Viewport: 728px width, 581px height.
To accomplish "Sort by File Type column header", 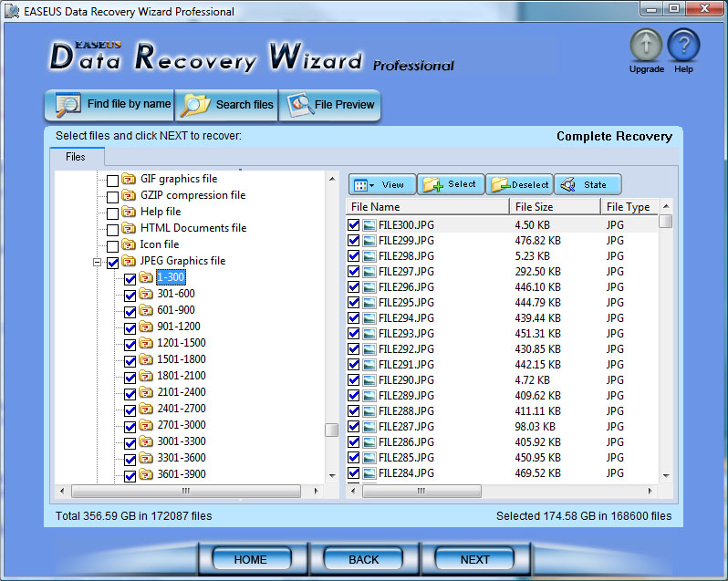I will click(x=629, y=207).
